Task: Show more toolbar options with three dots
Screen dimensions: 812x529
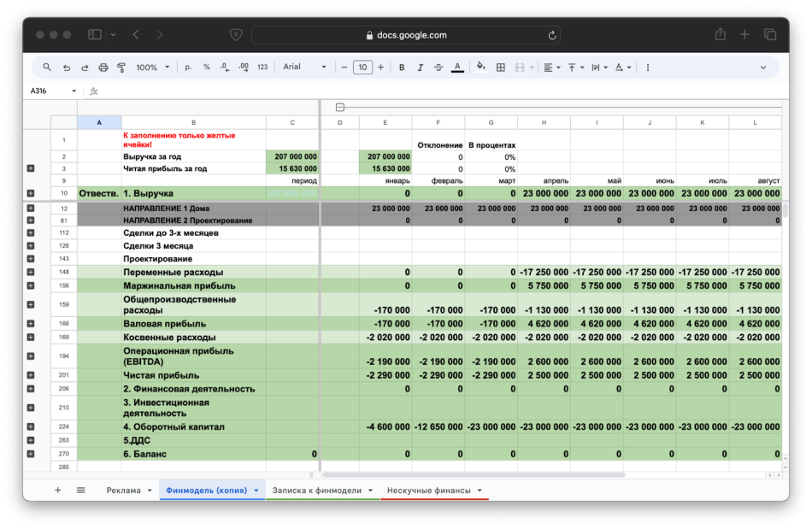Action: (x=647, y=68)
